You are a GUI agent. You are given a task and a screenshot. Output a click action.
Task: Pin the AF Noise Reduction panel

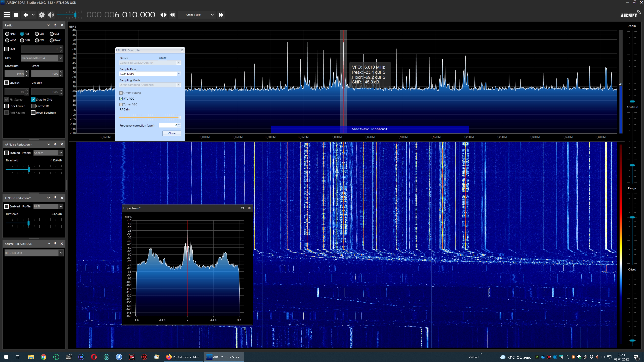click(55, 144)
